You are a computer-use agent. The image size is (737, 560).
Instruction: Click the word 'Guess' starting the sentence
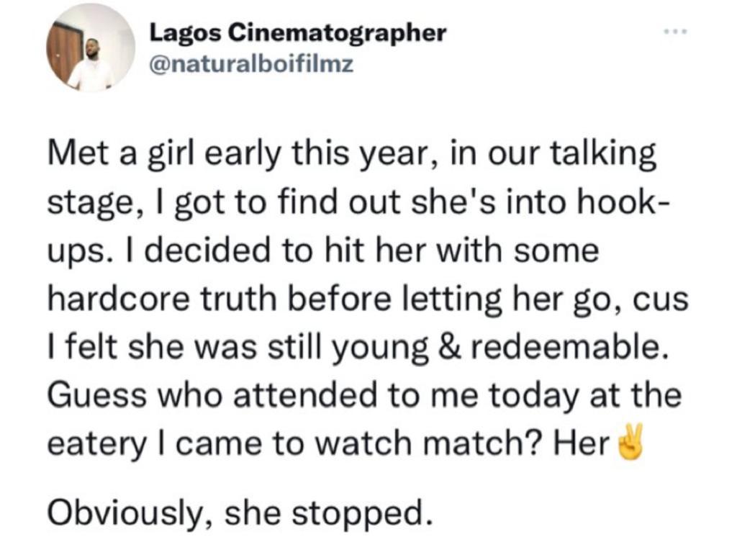click(97, 395)
